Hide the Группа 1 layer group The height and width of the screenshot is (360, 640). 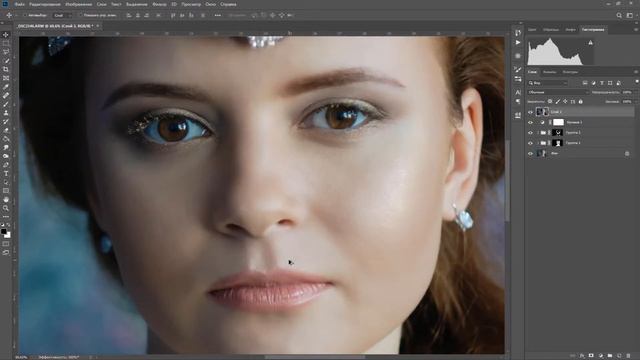coord(530,143)
